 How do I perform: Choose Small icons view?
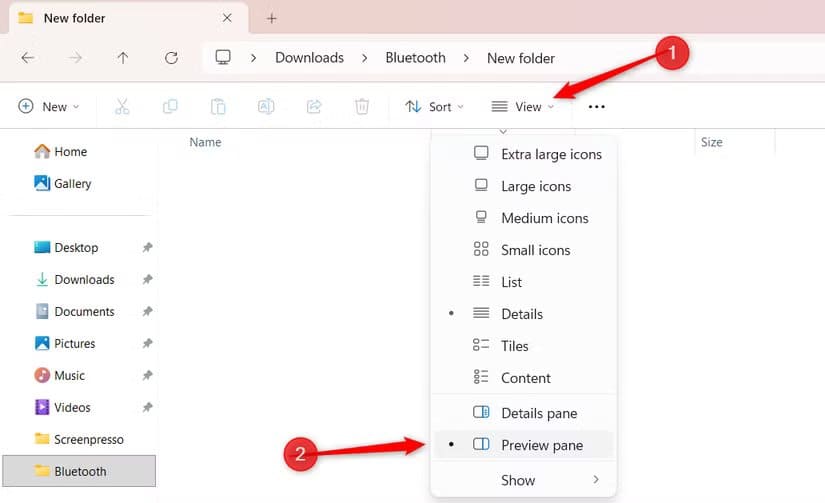524,250
